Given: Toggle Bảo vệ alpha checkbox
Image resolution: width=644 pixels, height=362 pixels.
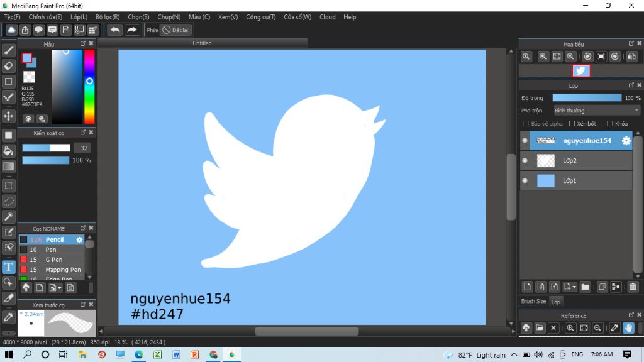Looking at the screenshot, I should pyautogui.click(x=526, y=124).
